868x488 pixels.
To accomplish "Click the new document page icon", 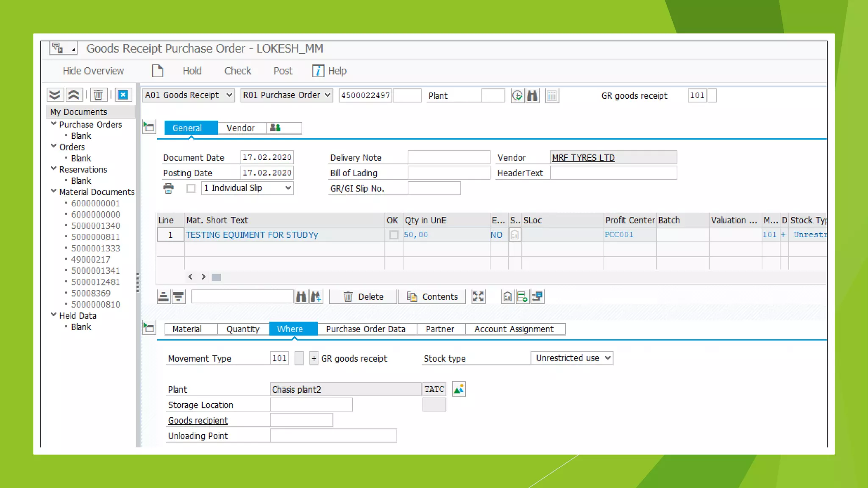I will [x=157, y=71].
